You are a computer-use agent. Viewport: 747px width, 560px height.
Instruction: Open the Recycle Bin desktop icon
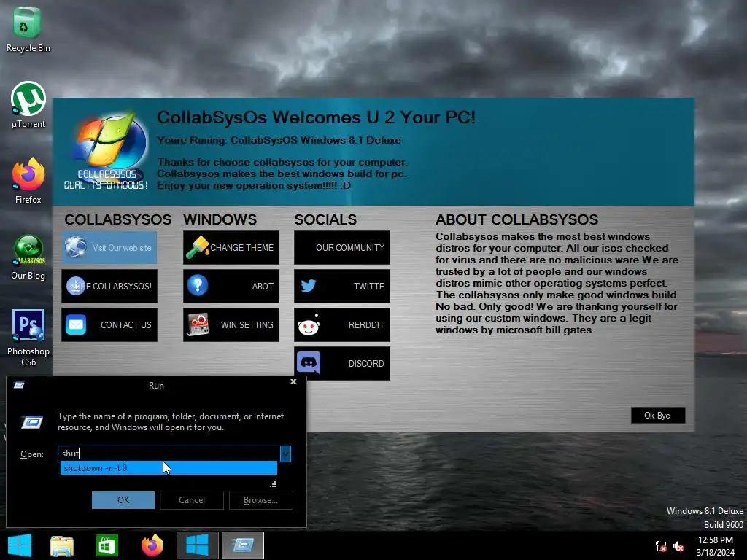(28, 29)
